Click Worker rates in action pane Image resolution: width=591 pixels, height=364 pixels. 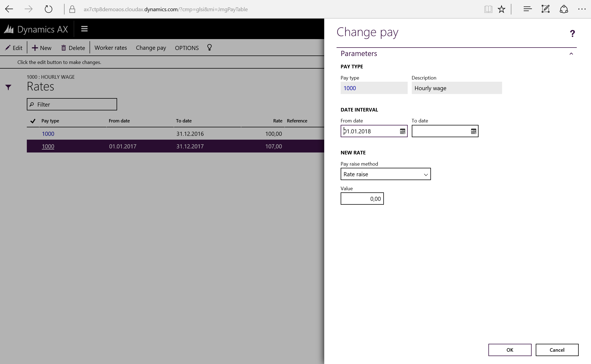[x=111, y=48]
